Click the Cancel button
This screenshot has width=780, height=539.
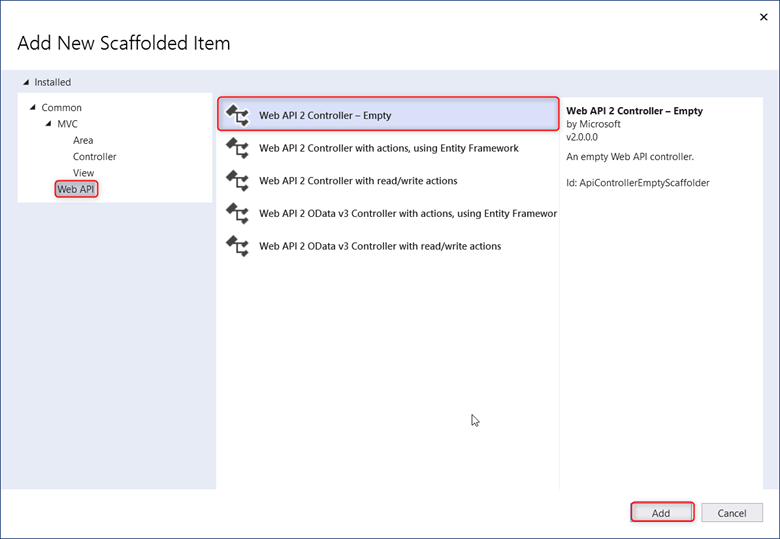[x=732, y=513]
